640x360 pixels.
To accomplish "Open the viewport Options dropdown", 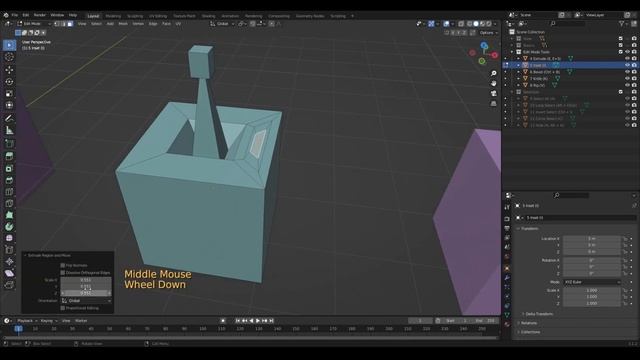I will 488,33.
